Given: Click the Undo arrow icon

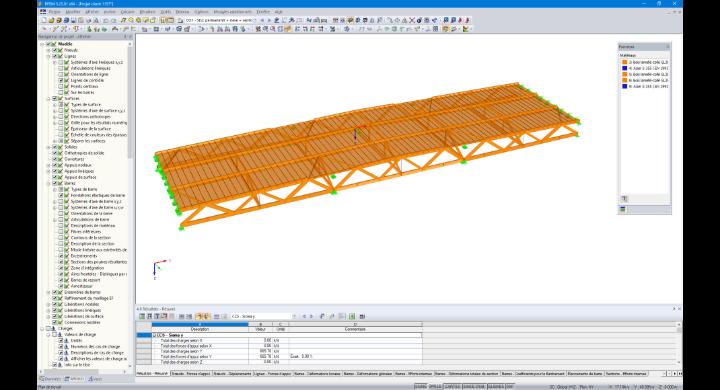Looking at the screenshot, I should (106, 20).
